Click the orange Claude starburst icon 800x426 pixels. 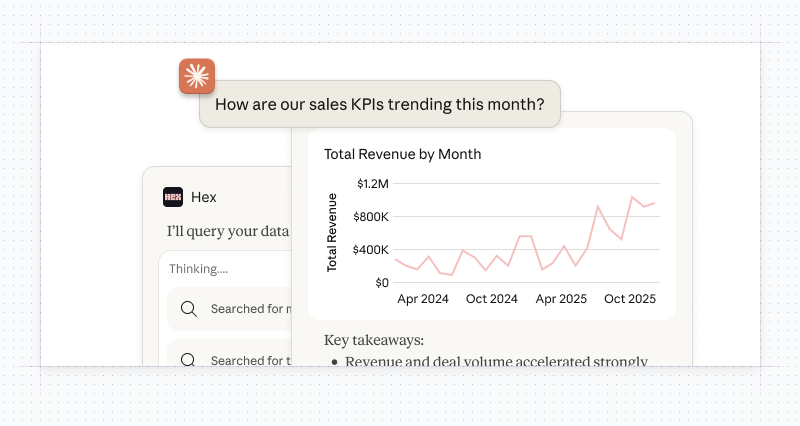click(197, 77)
